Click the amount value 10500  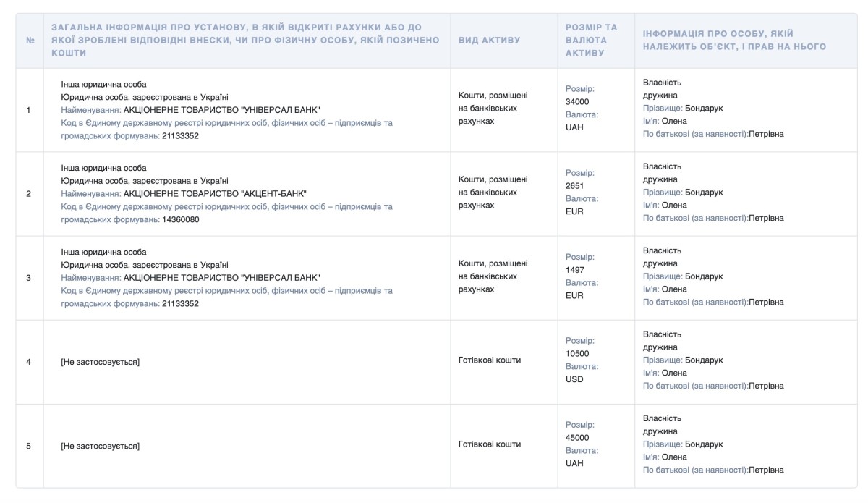tap(577, 354)
